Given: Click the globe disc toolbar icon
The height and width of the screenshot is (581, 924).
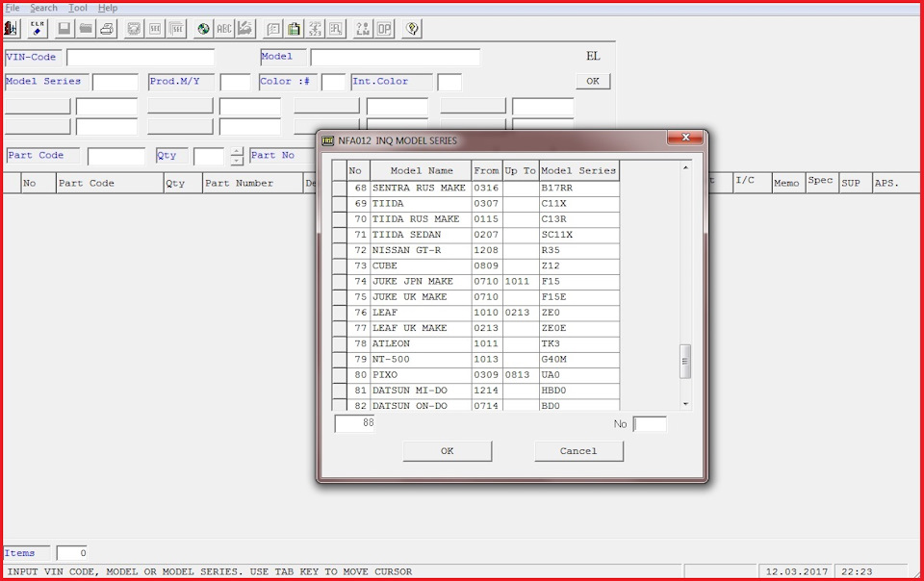Looking at the screenshot, I should tap(203, 28).
